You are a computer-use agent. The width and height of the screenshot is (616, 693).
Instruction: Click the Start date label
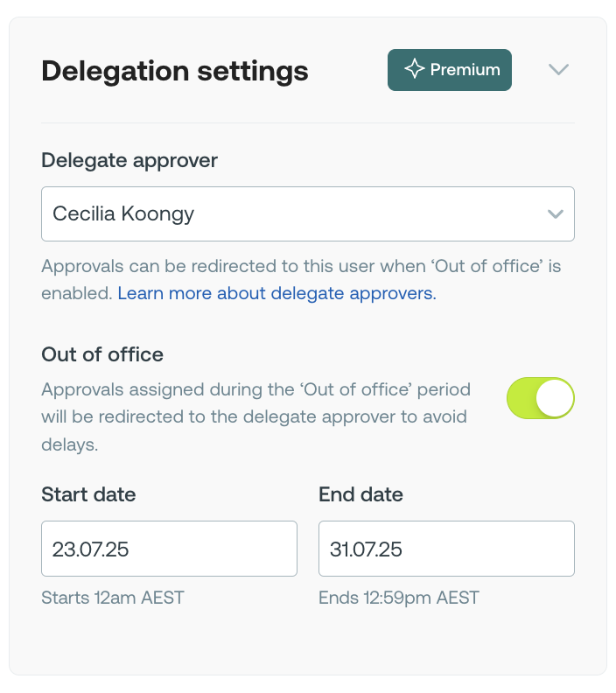pos(88,494)
